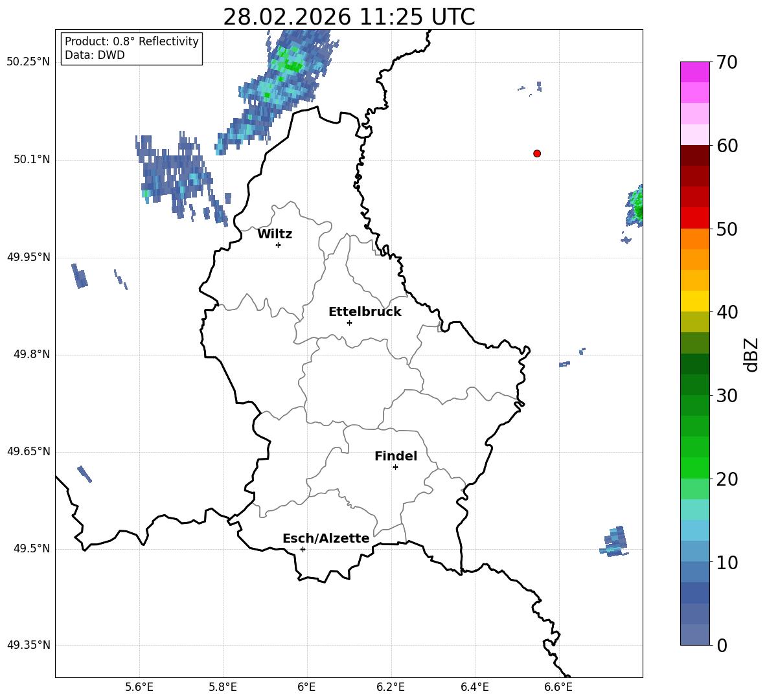Screen dimensions: 767x700
Task: Click the colorbar 70 tick label
Action: click(x=727, y=63)
